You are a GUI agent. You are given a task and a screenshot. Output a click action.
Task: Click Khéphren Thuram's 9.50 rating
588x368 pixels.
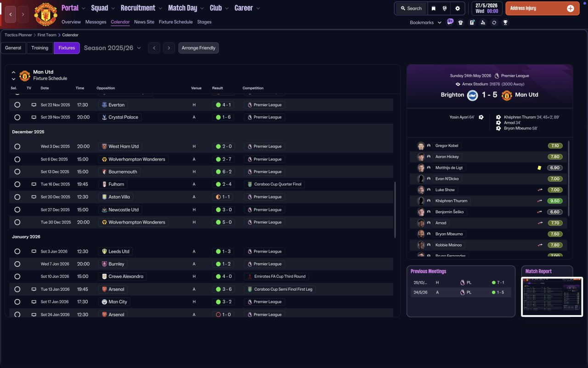pos(555,201)
